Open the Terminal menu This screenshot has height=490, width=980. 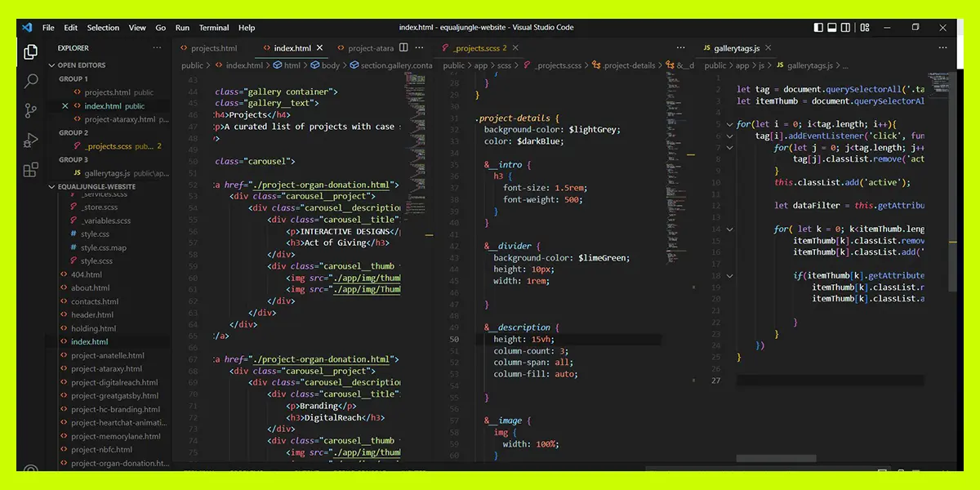pyautogui.click(x=214, y=28)
